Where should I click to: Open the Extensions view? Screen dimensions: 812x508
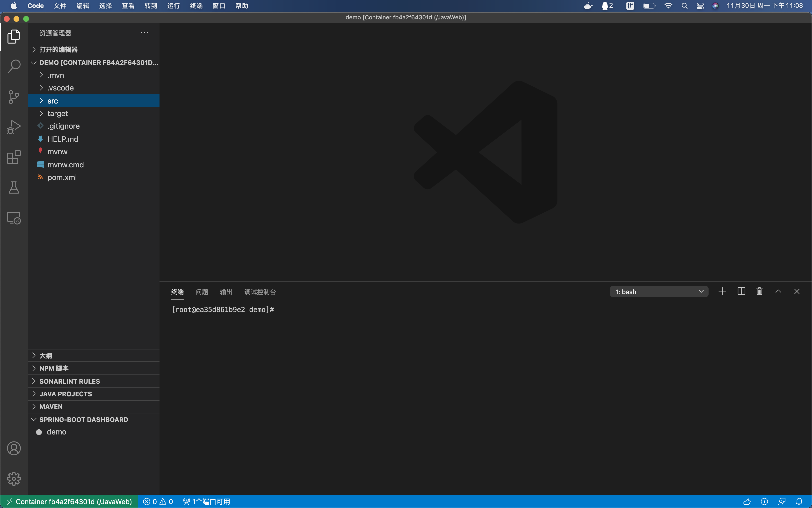pyautogui.click(x=14, y=157)
